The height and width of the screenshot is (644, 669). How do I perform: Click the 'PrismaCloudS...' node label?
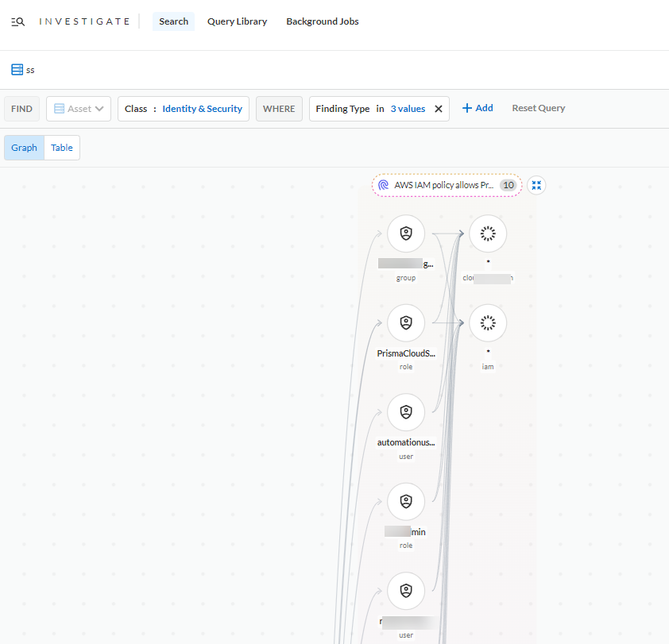pyautogui.click(x=406, y=353)
